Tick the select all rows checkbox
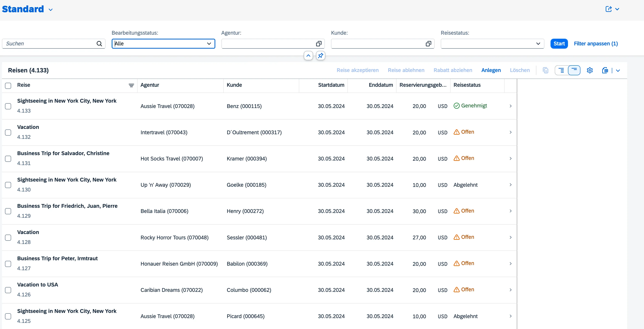 8,86
